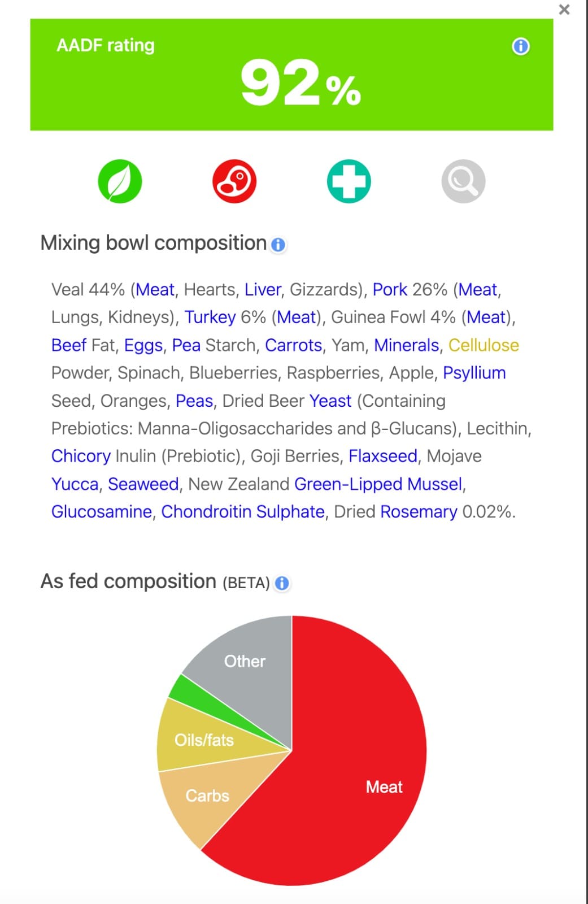The image size is (588, 904).
Task: Click the red meat icon
Action: (x=234, y=181)
